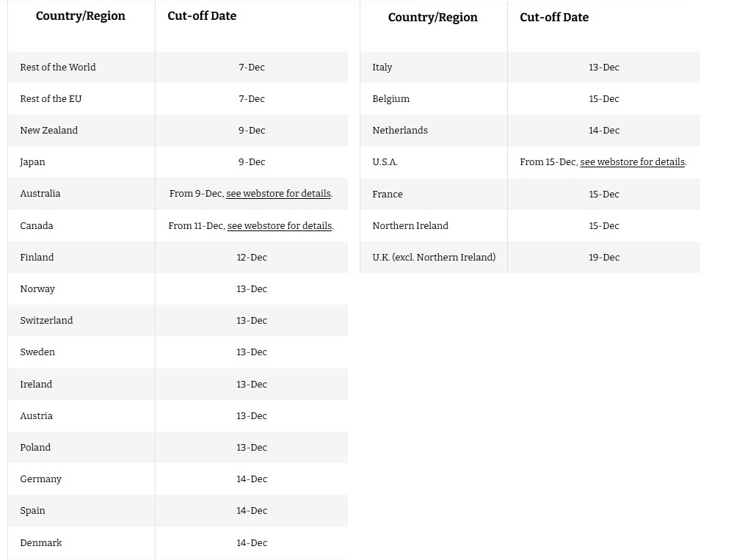Click the 'Northern Ireland' country cell
This screenshot has height=560, width=734.
click(410, 226)
